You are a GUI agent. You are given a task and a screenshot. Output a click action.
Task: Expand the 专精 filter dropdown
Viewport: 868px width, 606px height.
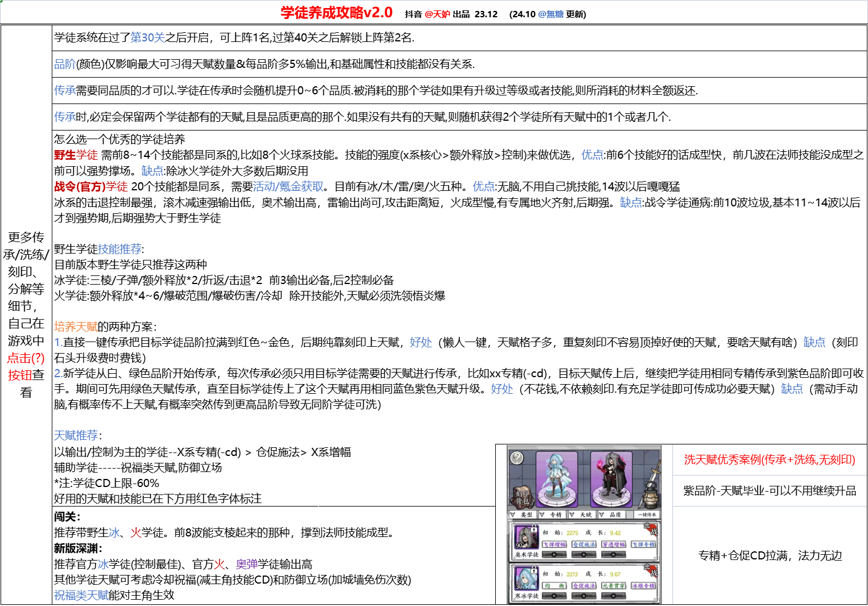552,515
